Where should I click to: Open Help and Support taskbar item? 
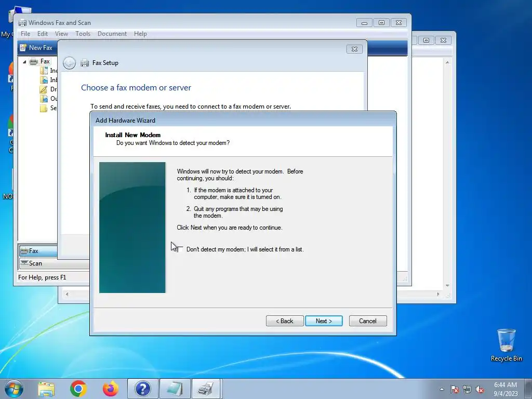[143, 389]
